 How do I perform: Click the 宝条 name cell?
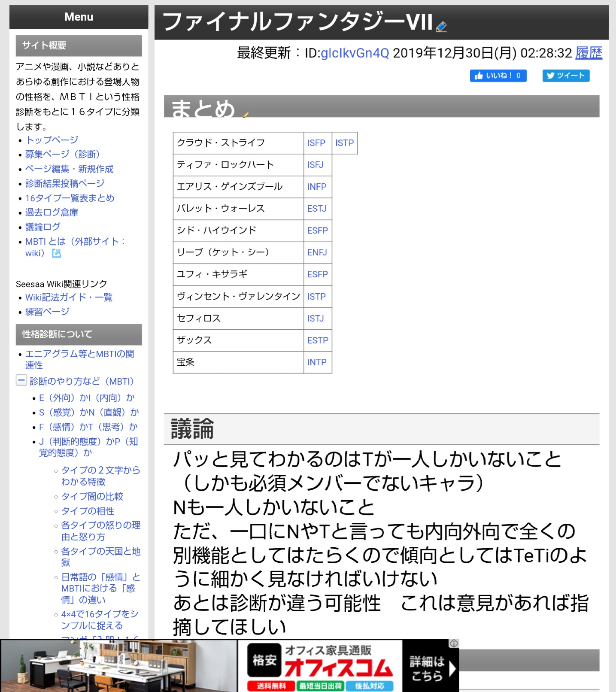click(238, 362)
